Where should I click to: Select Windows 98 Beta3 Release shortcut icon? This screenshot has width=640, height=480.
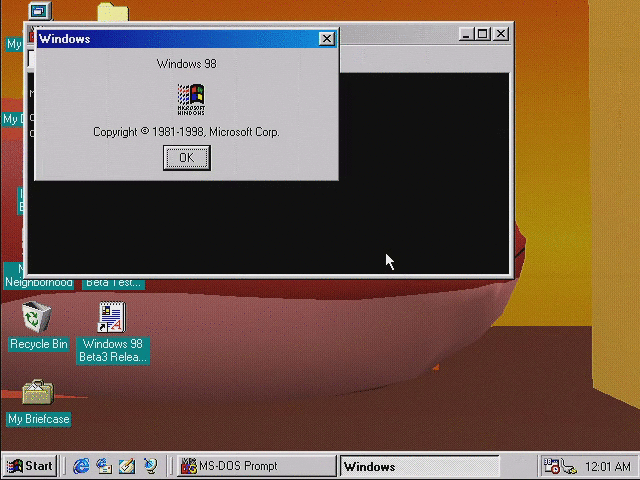pyautogui.click(x=112, y=317)
